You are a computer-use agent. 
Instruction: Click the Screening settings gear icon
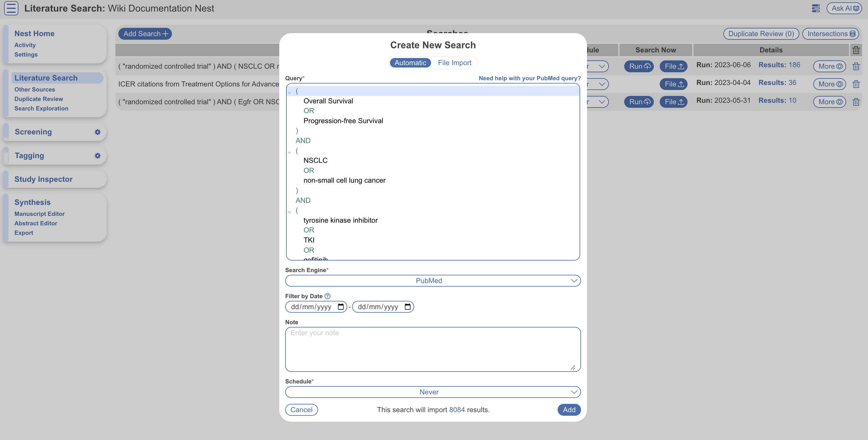[x=97, y=132]
